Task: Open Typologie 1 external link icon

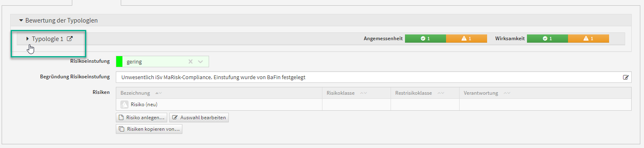Action: [70, 39]
